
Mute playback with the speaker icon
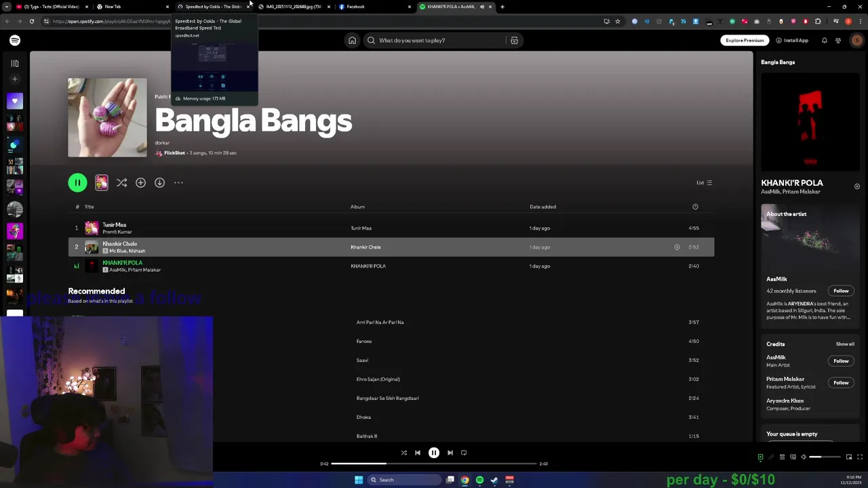(x=804, y=457)
